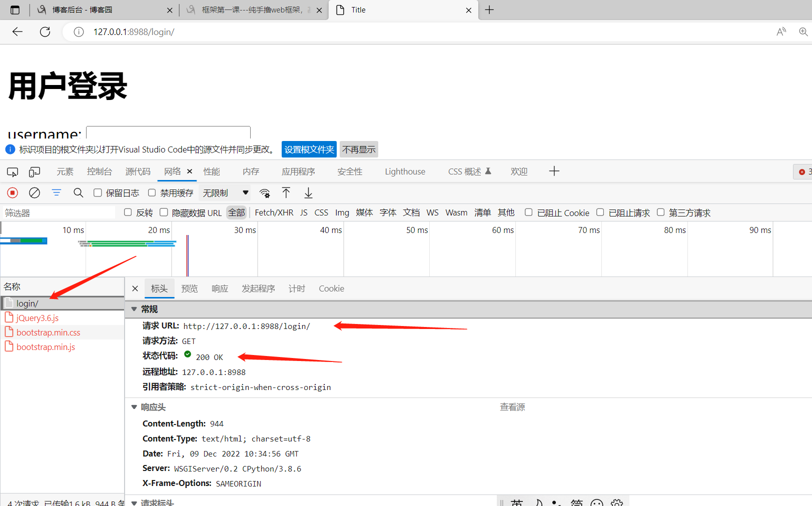Show the 响应 tab of the request
The width and height of the screenshot is (812, 506).
coord(220,289)
